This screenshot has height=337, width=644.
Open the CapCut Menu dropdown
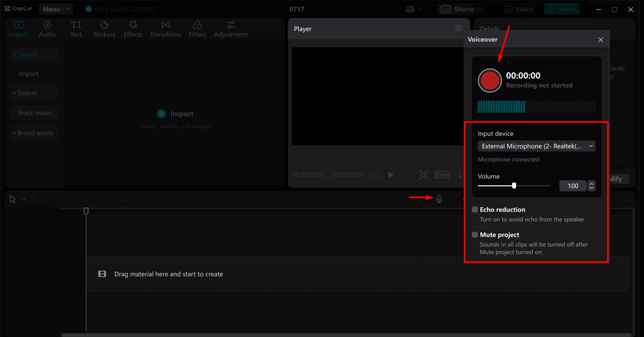(56, 9)
